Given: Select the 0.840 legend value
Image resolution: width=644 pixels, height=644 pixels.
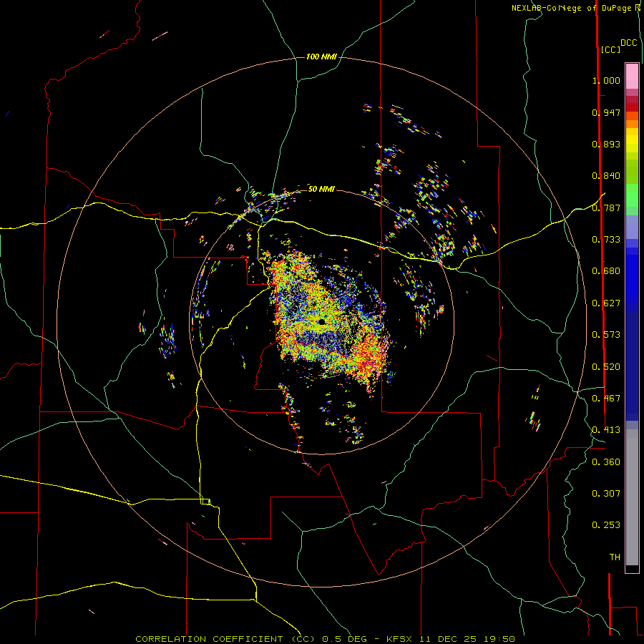Looking at the screenshot, I should tap(606, 176).
